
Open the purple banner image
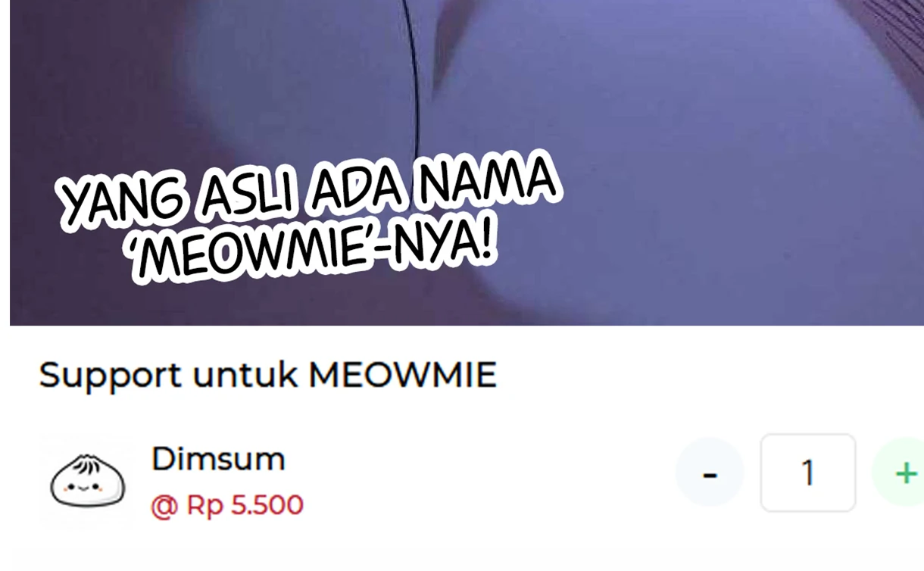pos(467,162)
